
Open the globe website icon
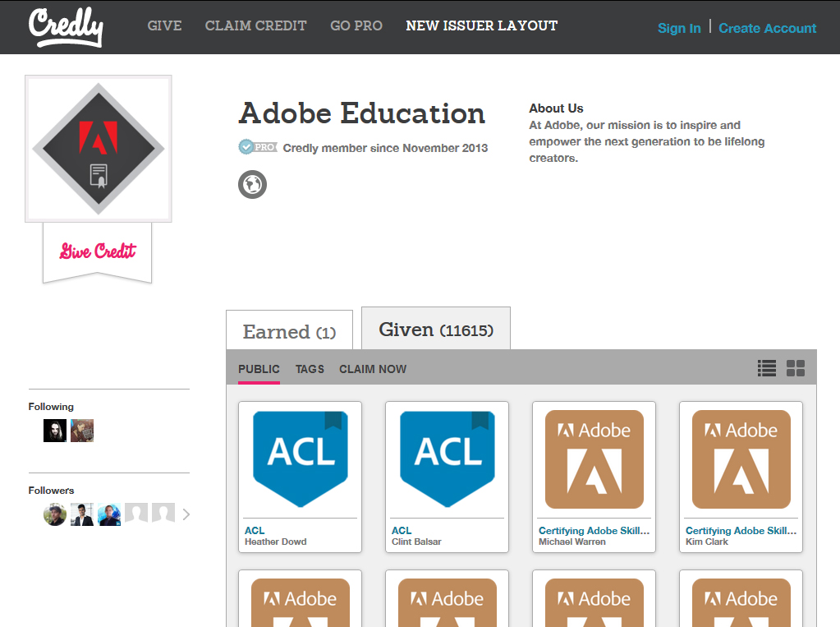(x=252, y=184)
